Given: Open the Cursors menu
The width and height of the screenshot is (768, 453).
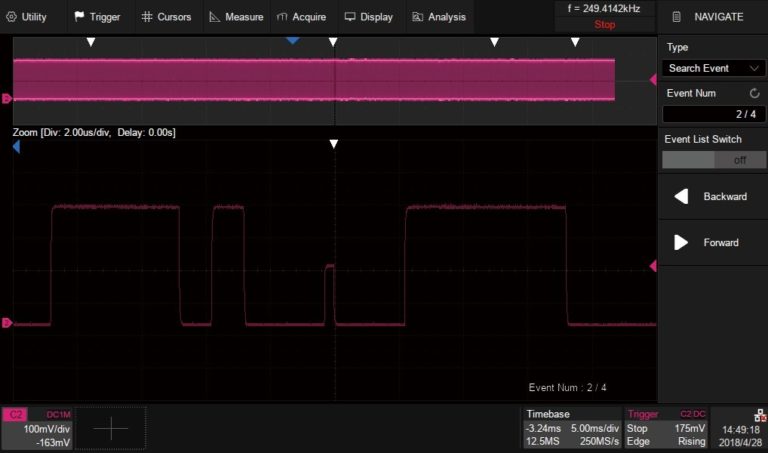Looking at the screenshot, I should (x=166, y=17).
